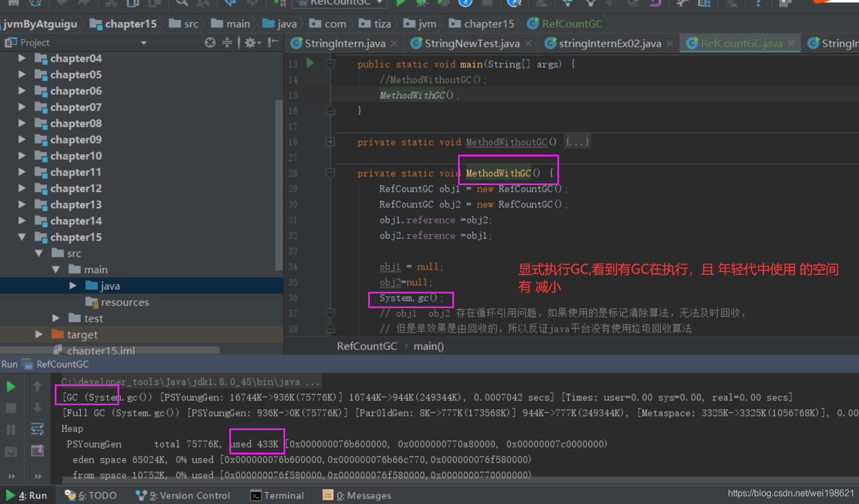
Task: Collapse the main method fold marker
Action: coord(330,64)
